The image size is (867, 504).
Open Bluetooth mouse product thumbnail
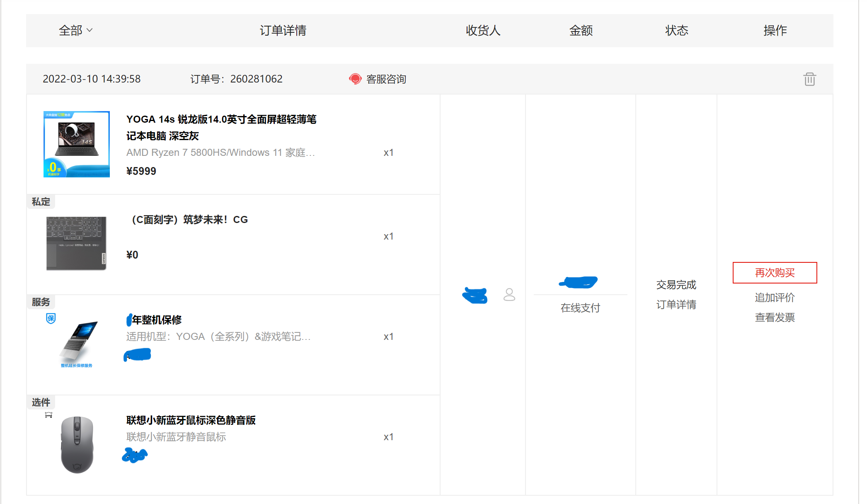coord(77,444)
